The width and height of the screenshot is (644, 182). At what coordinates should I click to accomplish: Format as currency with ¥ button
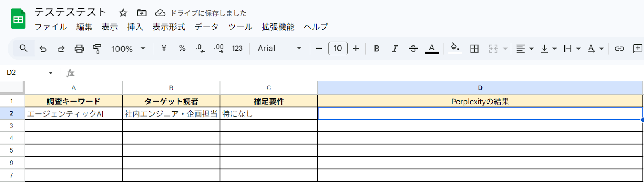tap(164, 48)
